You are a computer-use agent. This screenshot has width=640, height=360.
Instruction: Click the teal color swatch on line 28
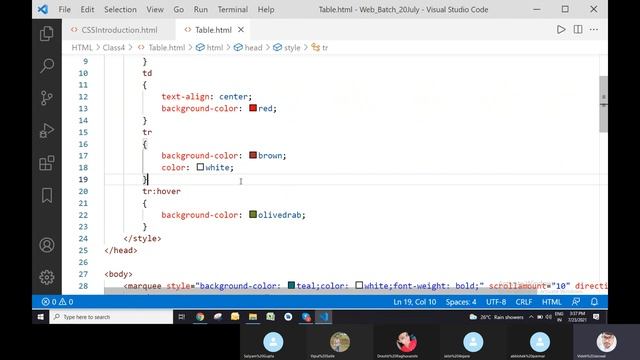click(291, 285)
